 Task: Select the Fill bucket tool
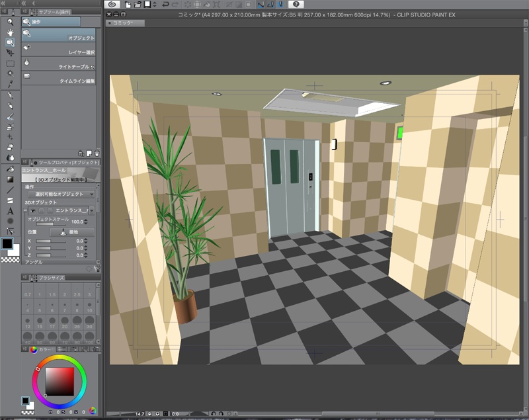pyautogui.click(x=11, y=169)
